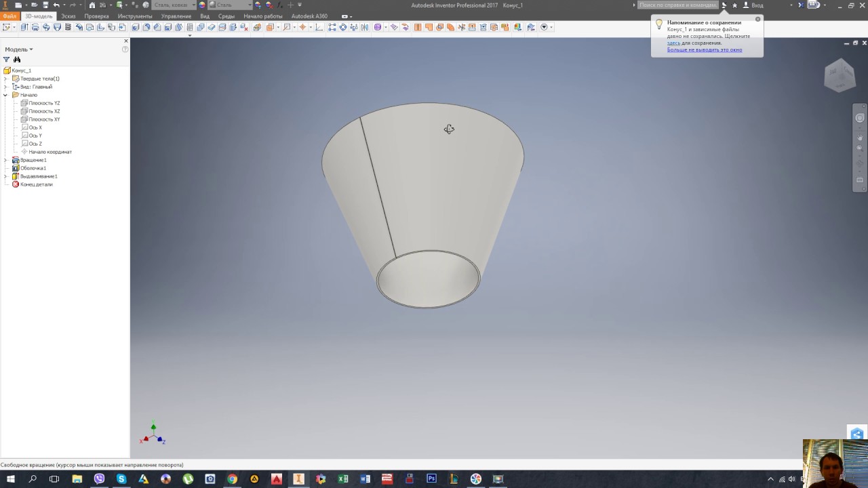
Task: Click the Home view house icon
Action: [92, 5]
